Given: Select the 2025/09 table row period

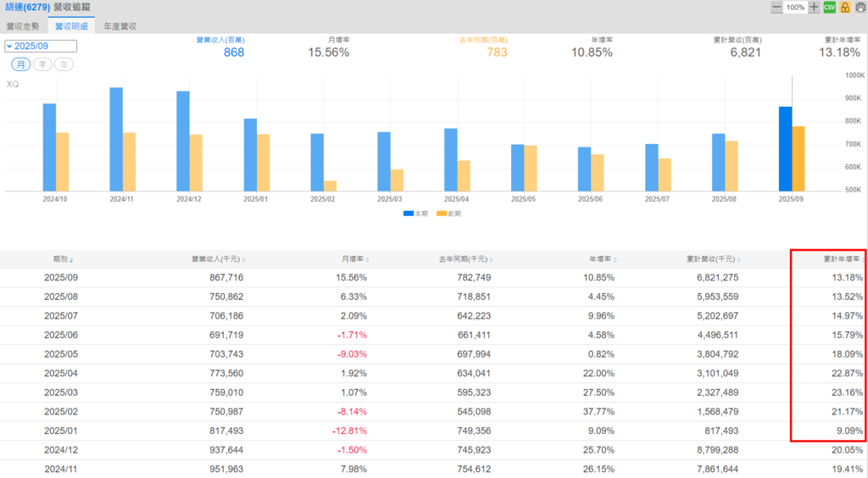Looking at the screenshot, I should pyautogui.click(x=61, y=278).
